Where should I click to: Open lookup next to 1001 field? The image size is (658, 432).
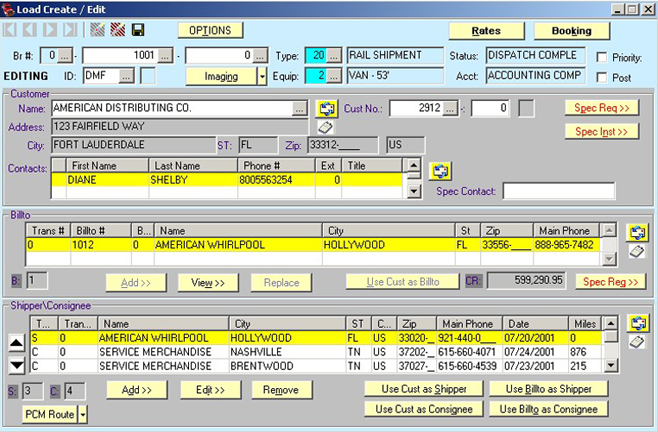[165, 56]
